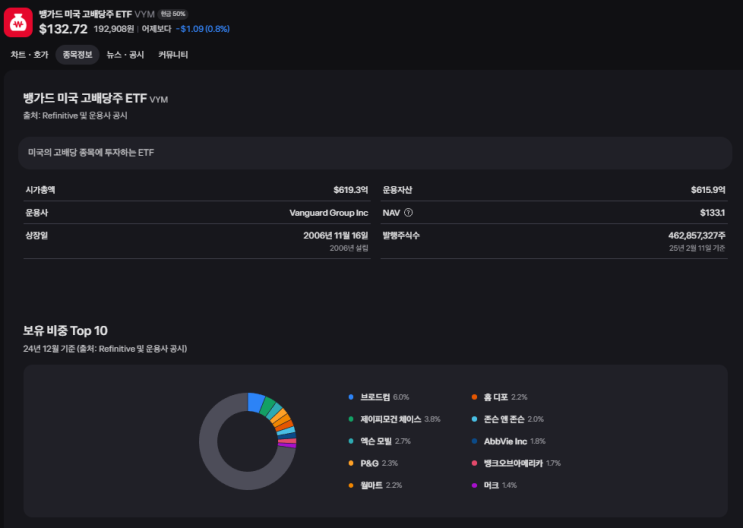Viewport: 743px width, 528px height.
Task: Click the description 미국의 고배당 종목에 투자하는 ETF
Action: (91, 153)
